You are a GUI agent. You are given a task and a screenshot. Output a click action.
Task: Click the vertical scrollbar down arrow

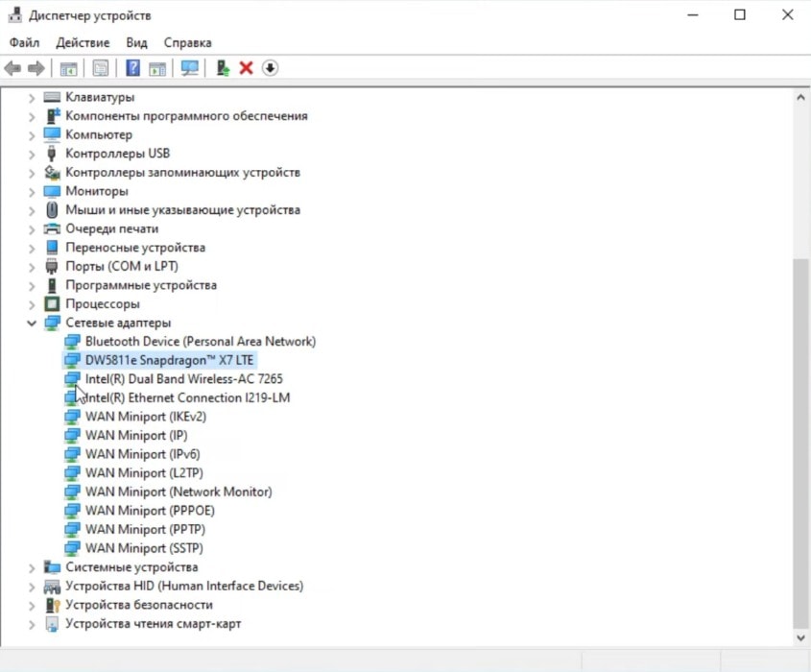(x=801, y=636)
